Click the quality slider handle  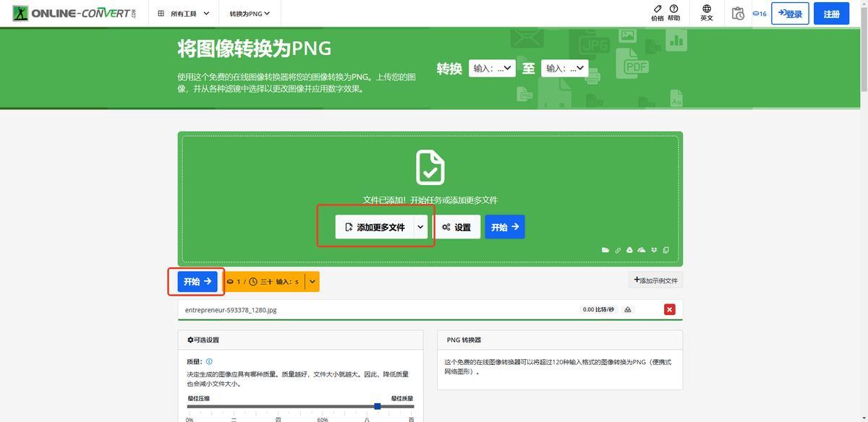click(378, 406)
